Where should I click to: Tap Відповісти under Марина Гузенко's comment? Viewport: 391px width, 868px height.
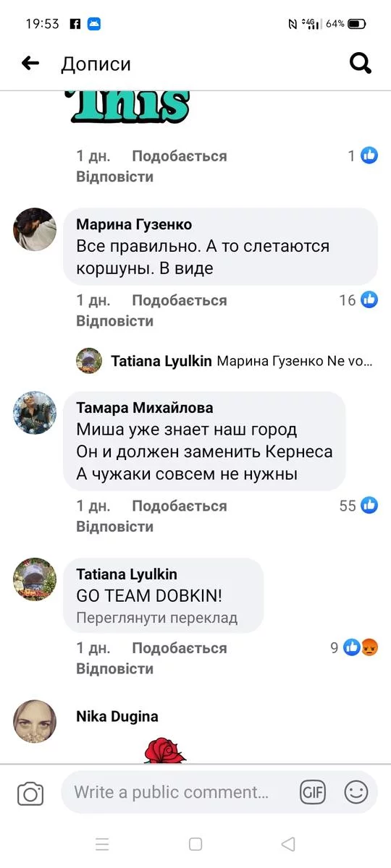(x=114, y=320)
